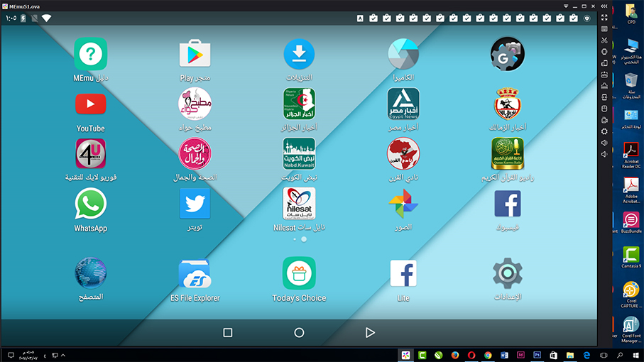Open MEmu keyboard mapping in sidebar
This screenshot has width=644, height=362.
click(604, 29)
